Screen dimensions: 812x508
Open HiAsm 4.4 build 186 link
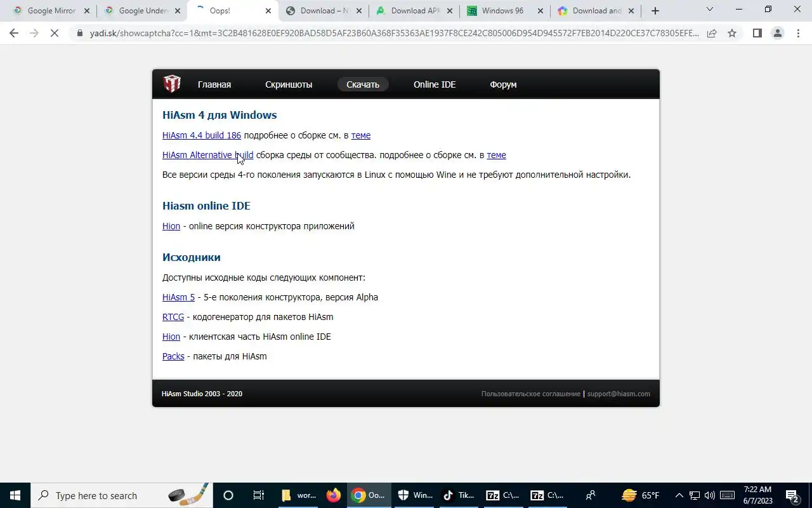pyautogui.click(x=202, y=135)
